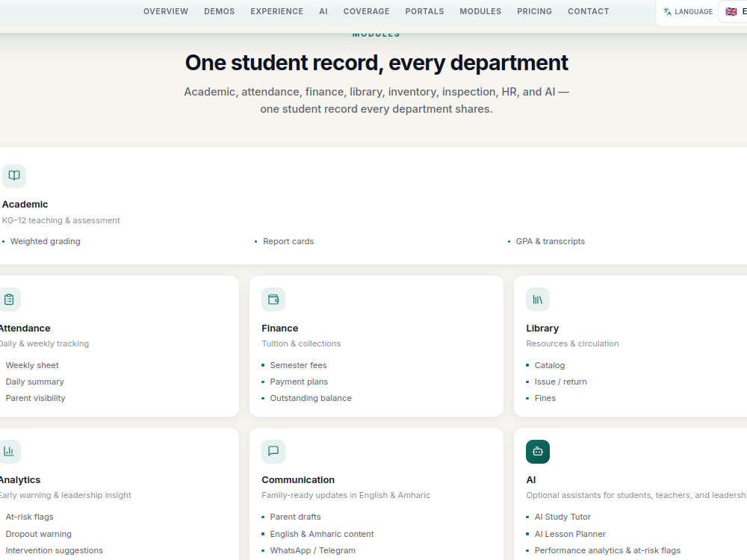Go to Portals in the navigation

click(x=424, y=11)
